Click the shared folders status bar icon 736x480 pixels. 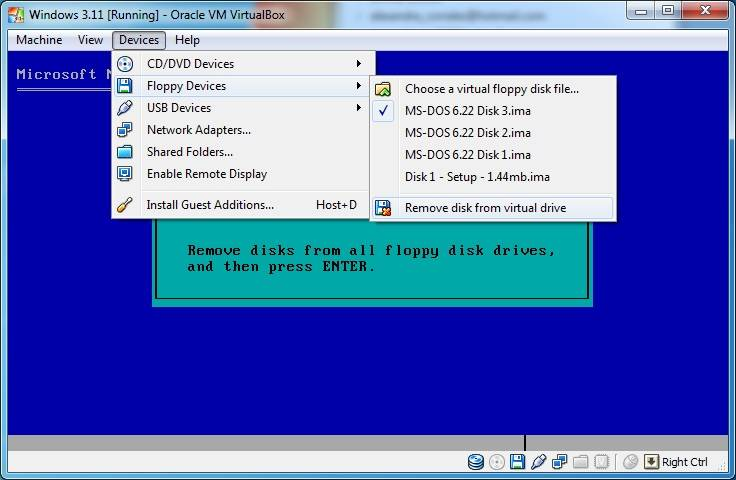pyautogui.click(x=580, y=462)
